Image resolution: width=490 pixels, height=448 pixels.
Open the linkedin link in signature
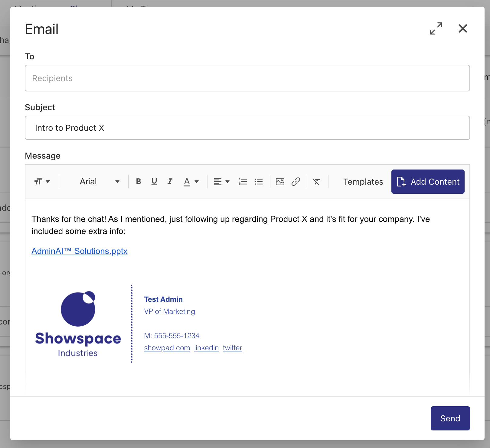206,348
